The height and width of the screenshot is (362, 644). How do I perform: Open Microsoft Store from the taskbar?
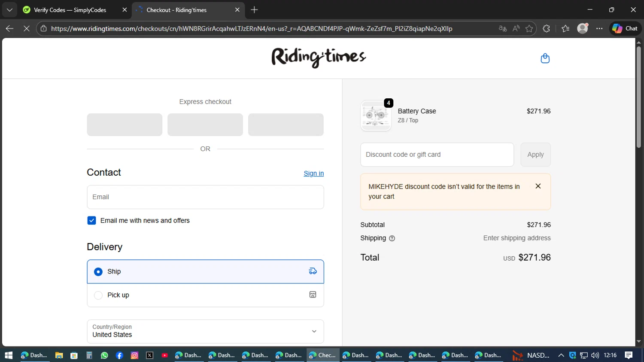coord(74,355)
